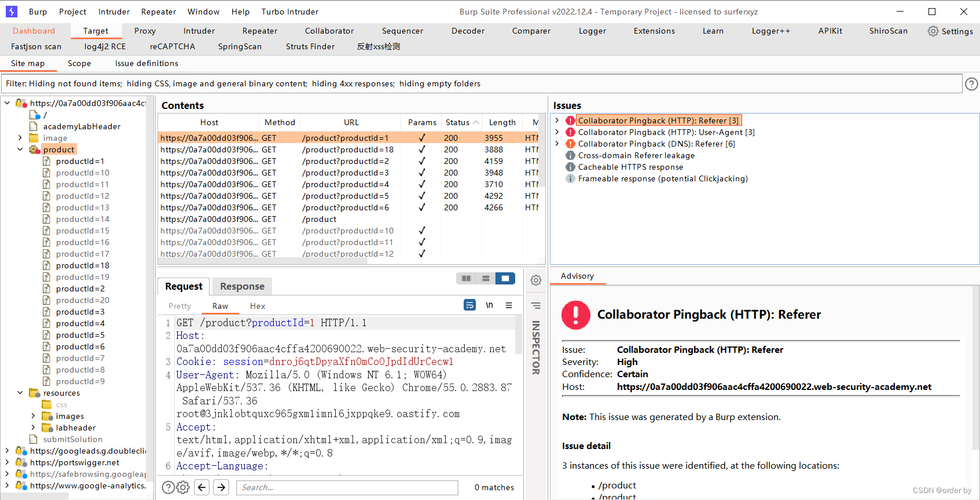Viewport: 980px width, 500px height.
Task: Sort contents by Method column header
Action: (280, 122)
